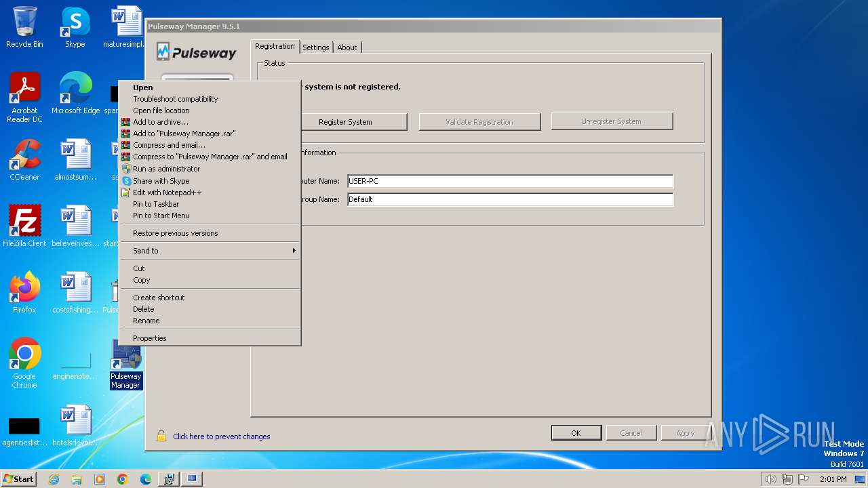Image resolution: width=868 pixels, height=488 pixels.
Task: Open the volume control tray icon
Action: (771, 479)
